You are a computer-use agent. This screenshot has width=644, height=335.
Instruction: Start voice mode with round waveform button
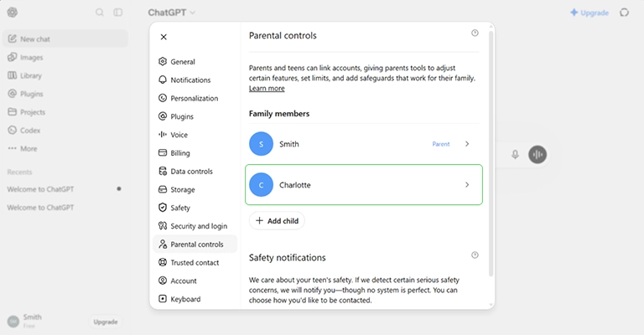(538, 155)
